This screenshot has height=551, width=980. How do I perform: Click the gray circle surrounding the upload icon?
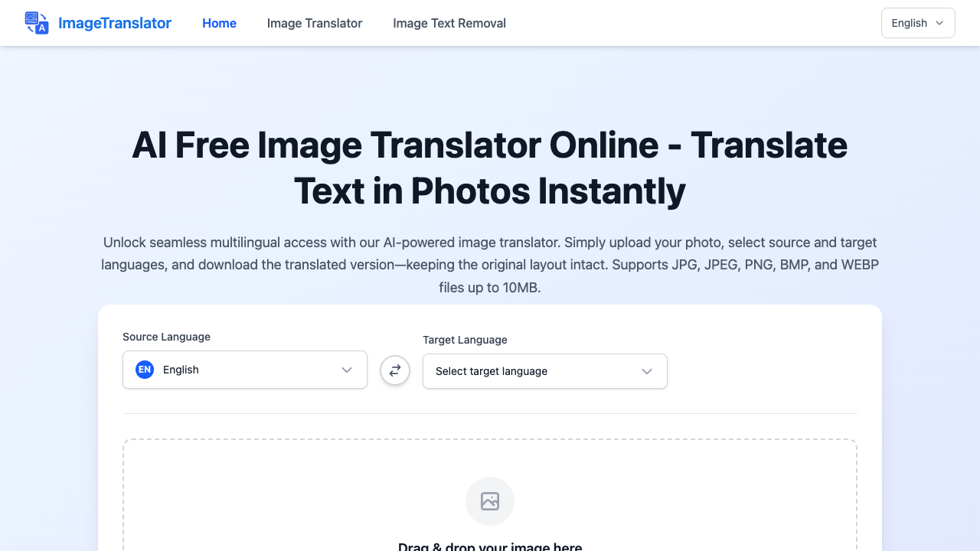point(489,501)
